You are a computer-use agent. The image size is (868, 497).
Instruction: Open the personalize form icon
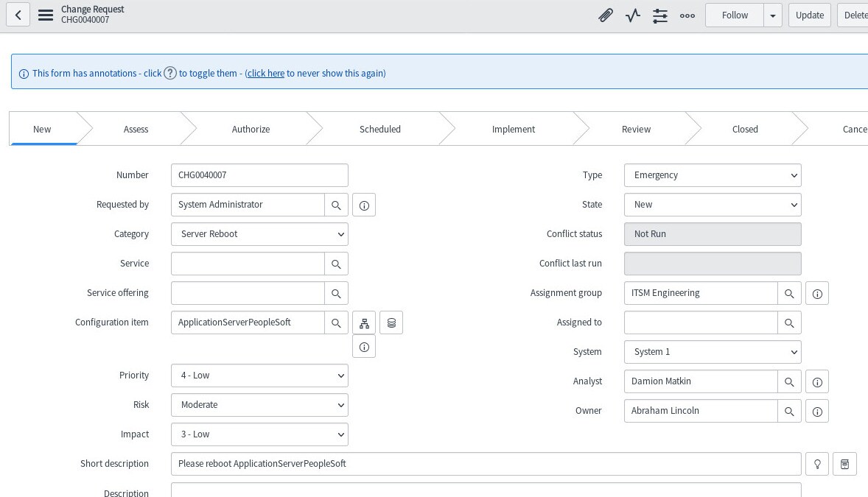[x=659, y=15]
